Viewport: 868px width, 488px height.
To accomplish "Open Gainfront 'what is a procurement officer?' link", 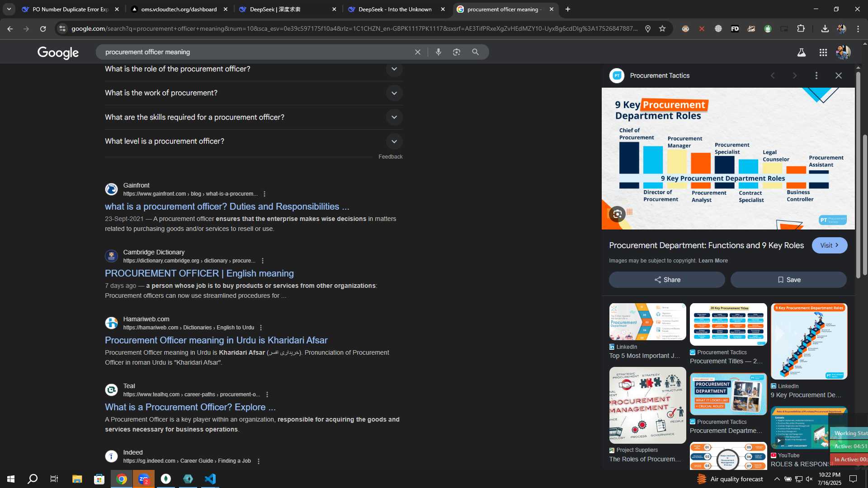I will [227, 206].
